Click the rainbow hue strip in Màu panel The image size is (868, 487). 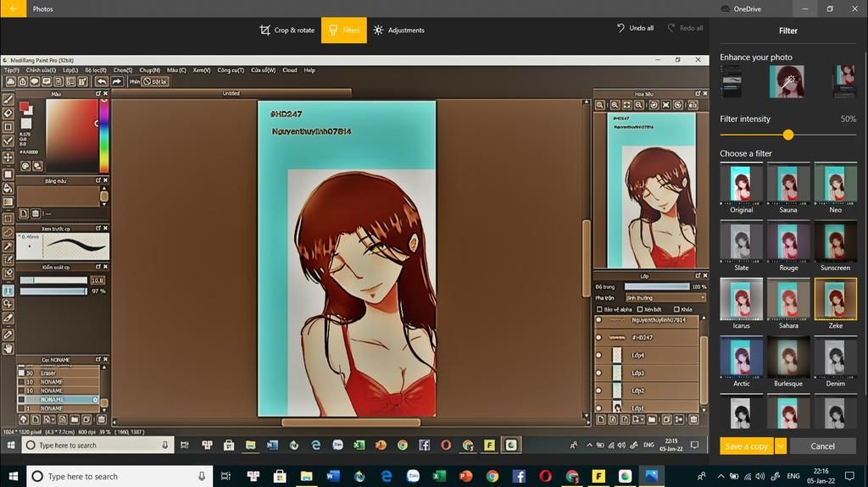point(103,136)
